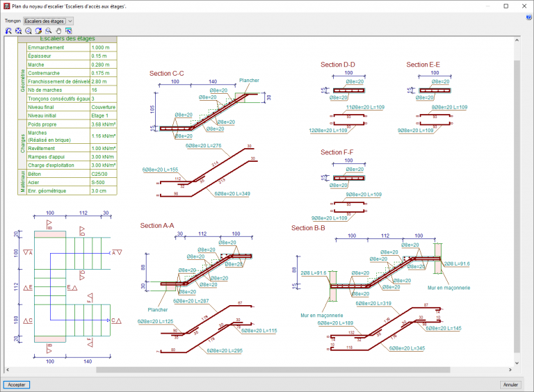
Task: Click the vertical scrollbar thumb
Action: point(517,206)
